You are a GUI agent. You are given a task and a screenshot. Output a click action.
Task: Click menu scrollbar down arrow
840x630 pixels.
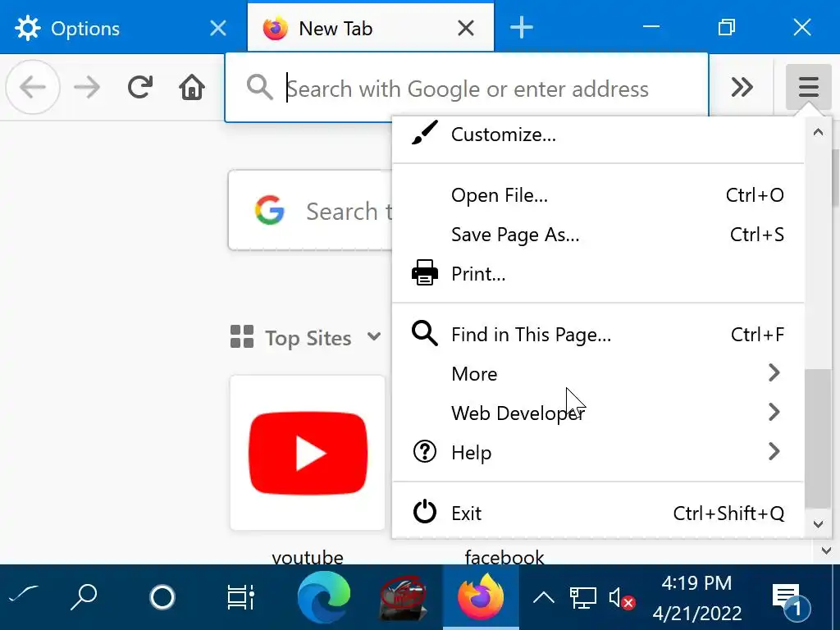818,524
